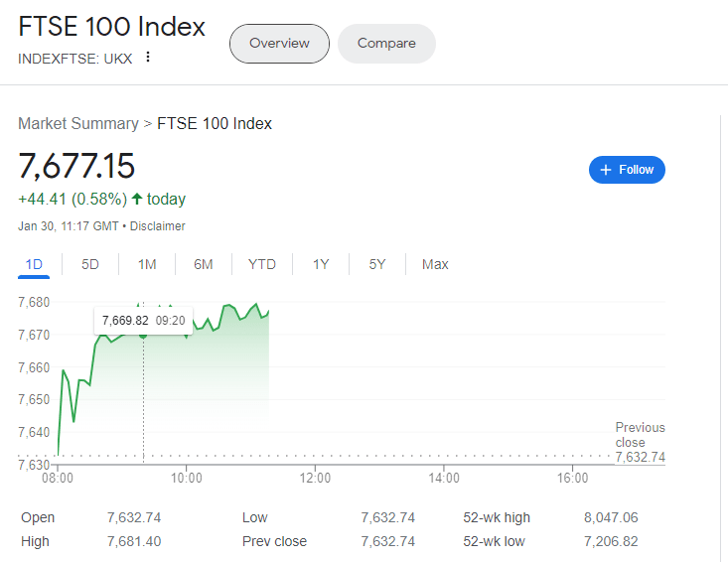The height and width of the screenshot is (562, 728).
Task: Follow the FTSE 100 Index
Action: pyautogui.click(x=627, y=170)
